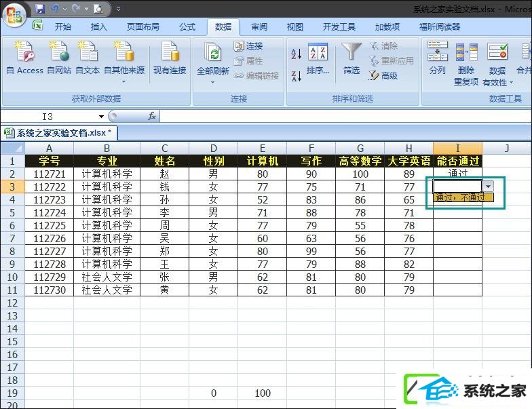Select row 5 header

click(x=12, y=213)
